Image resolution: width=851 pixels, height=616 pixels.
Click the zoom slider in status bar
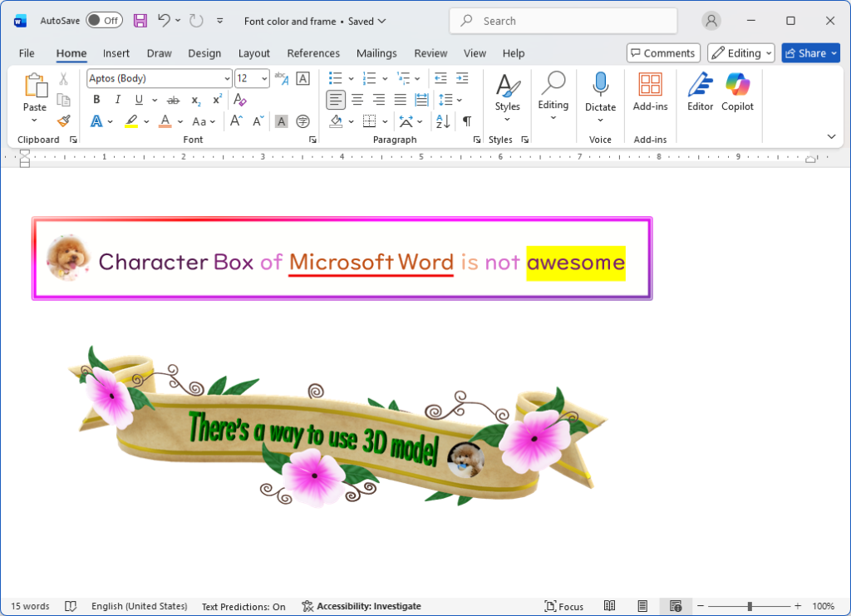click(x=750, y=606)
